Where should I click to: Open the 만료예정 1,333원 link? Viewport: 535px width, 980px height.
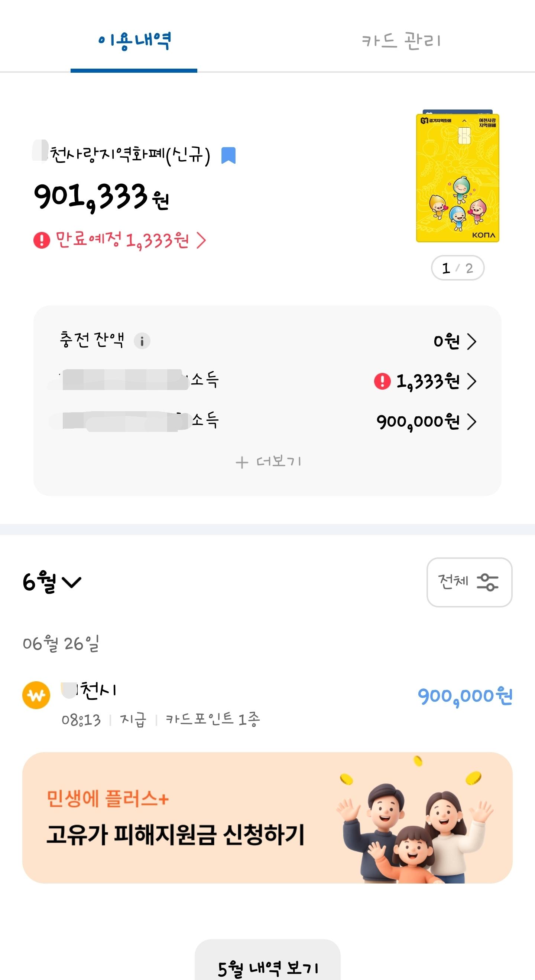click(120, 240)
